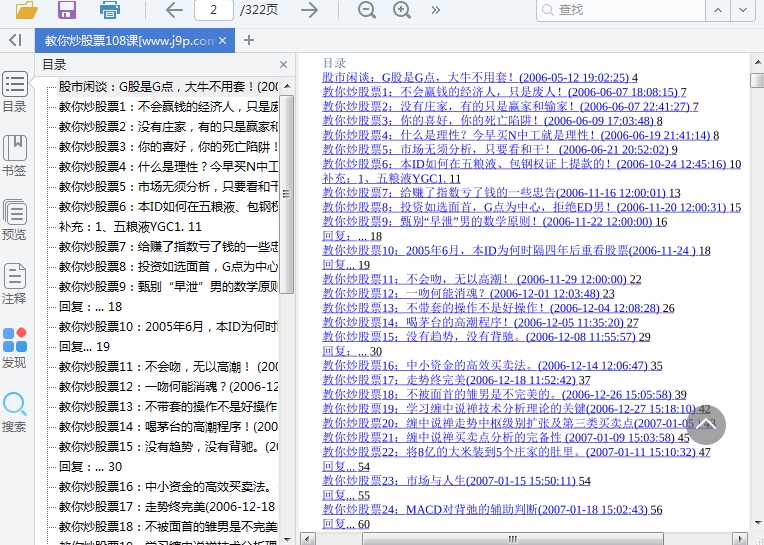Screen dimensions: 764x545
Task: Go to next page arrow
Action: coord(310,10)
